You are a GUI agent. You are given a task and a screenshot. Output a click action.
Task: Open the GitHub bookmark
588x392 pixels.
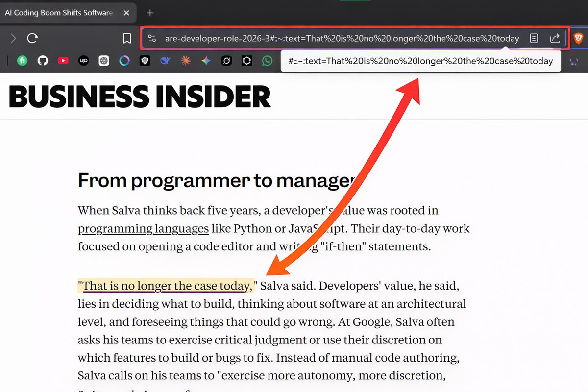point(43,61)
